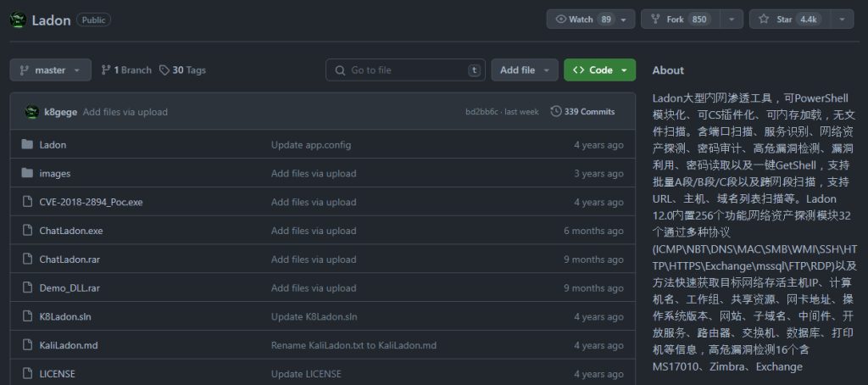Open CVE-2018-2894_Poc.exe file
The width and height of the screenshot is (868, 385).
(x=91, y=202)
